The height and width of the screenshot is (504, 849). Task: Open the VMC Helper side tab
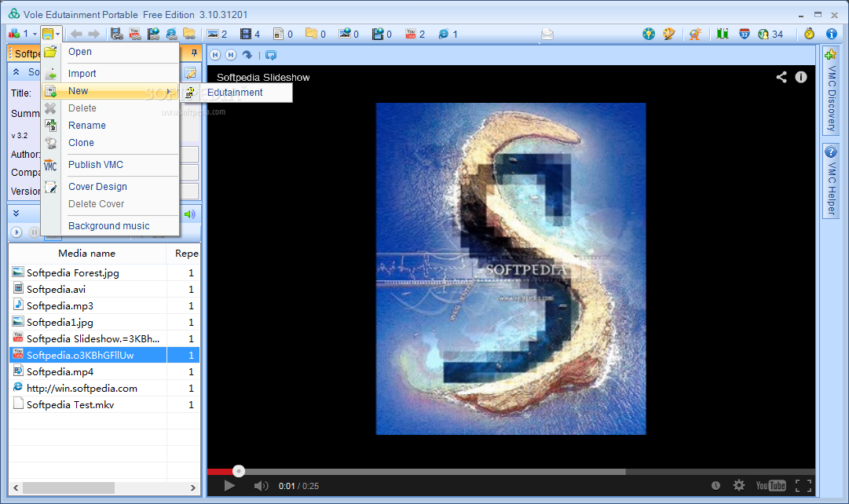[x=831, y=181]
